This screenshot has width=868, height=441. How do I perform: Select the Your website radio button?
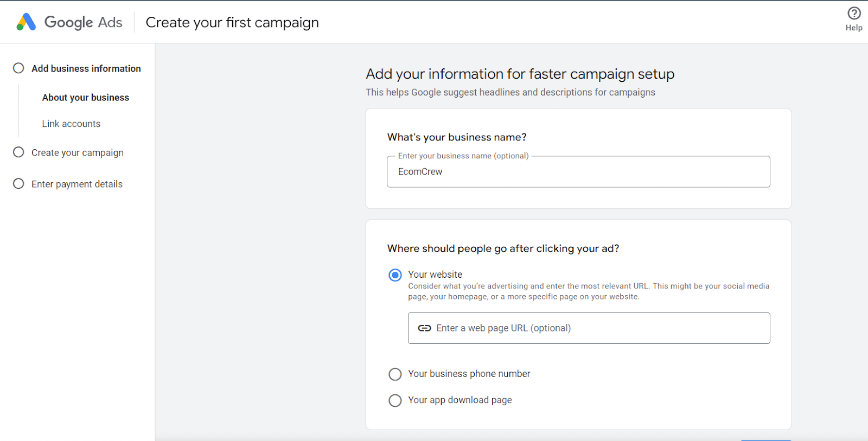click(395, 275)
